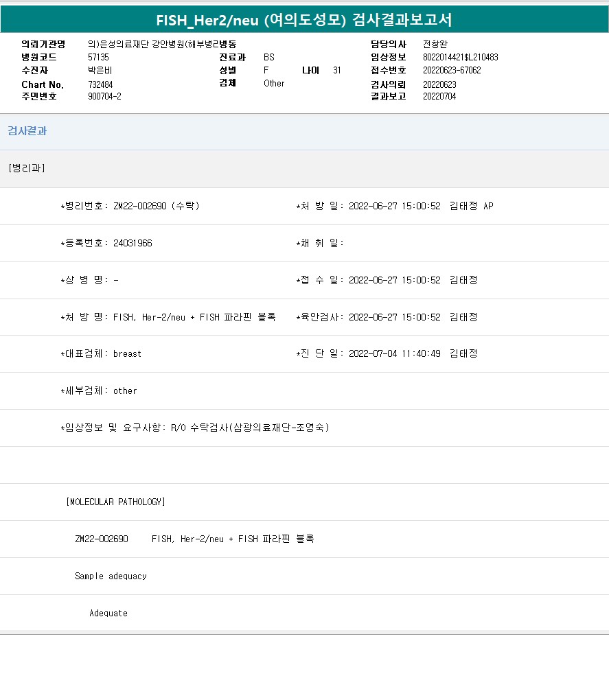Click the 육안검사 timestamp row
Image resolution: width=609 pixels, height=700 pixels.
coord(387,318)
